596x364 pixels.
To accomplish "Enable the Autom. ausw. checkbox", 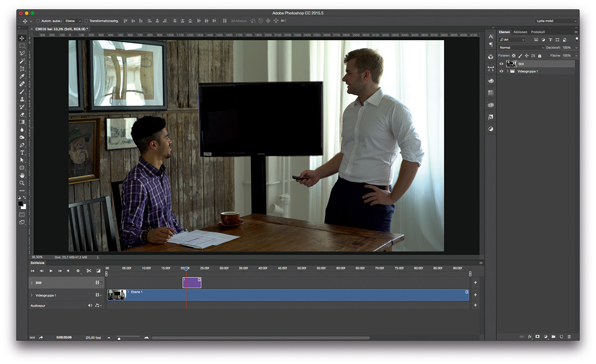I will [x=38, y=21].
